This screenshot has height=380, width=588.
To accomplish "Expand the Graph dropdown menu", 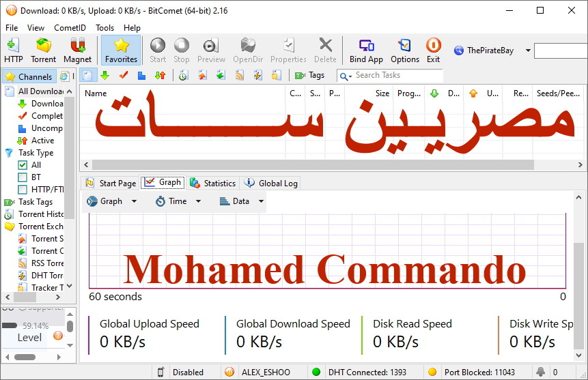I will click(112, 201).
